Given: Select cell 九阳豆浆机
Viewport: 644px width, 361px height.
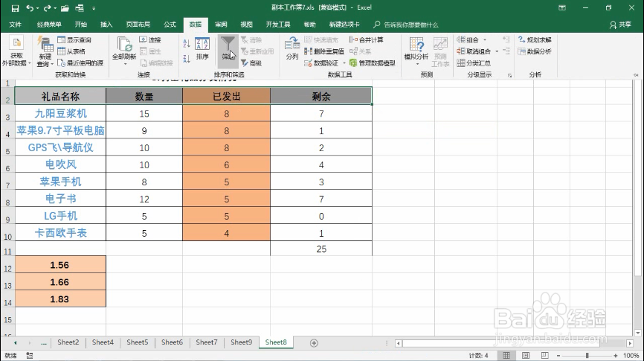Looking at the screenshot, I should pos(60,113).
